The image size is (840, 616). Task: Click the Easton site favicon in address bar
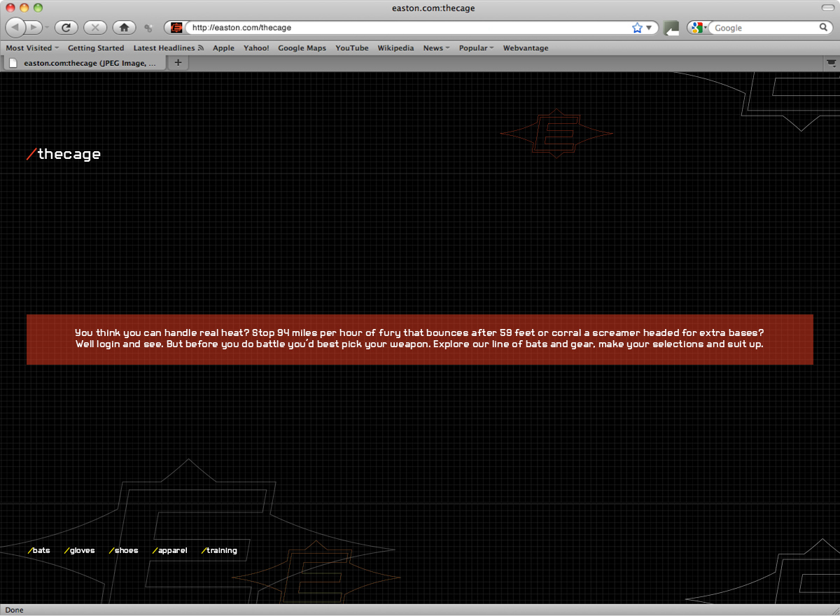click(x=176, y=28)
